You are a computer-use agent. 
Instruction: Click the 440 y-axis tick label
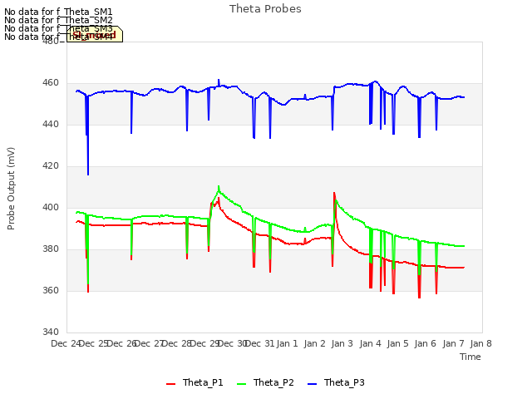[x=51, y=125]
